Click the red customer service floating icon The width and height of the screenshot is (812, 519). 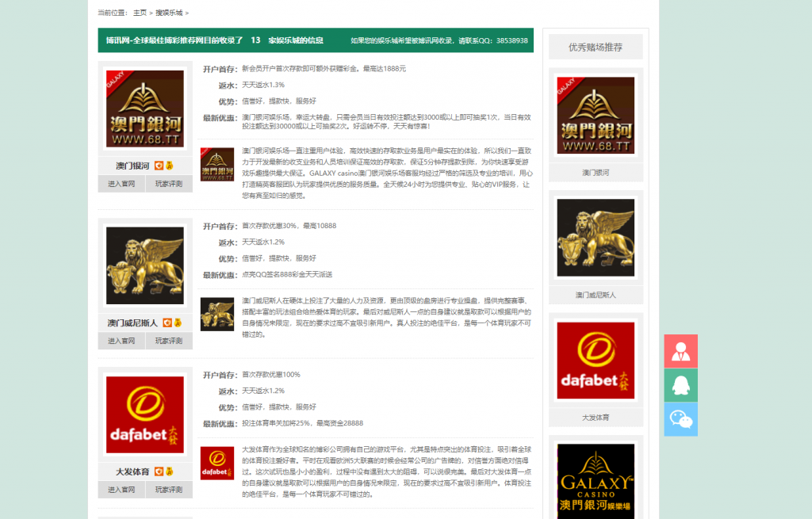[680, 351]
